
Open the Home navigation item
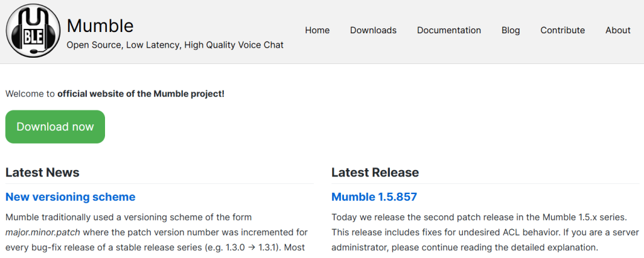point(317,30)
